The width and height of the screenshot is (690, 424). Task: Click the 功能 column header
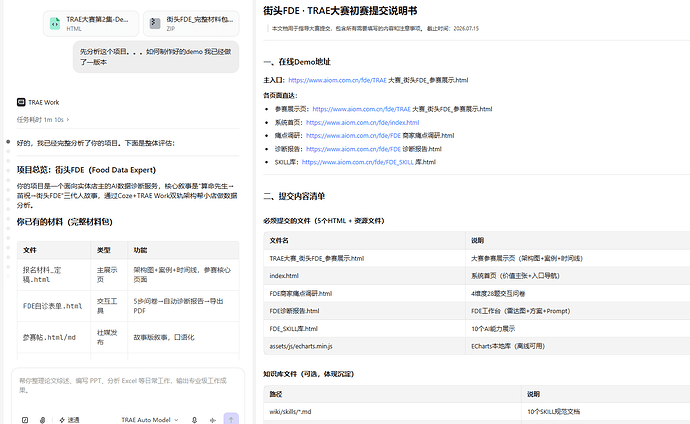point(183,250)
